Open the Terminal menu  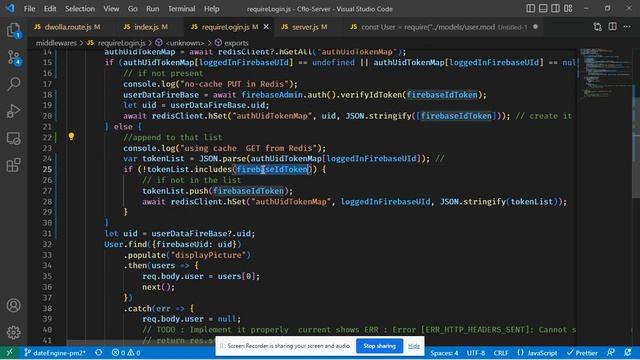click(182, 9)
